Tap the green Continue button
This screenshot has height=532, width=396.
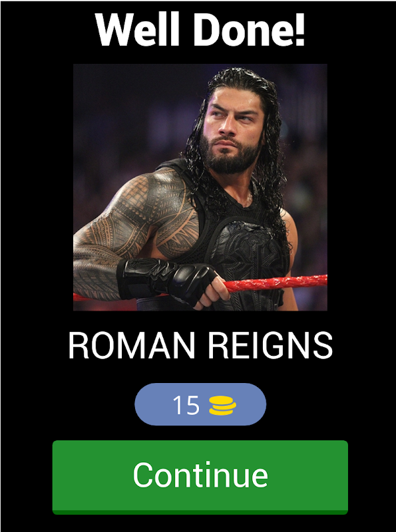pos(200,477)
